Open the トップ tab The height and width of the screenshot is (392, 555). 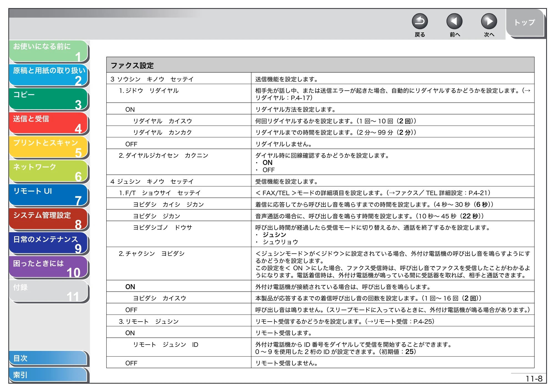525,22
